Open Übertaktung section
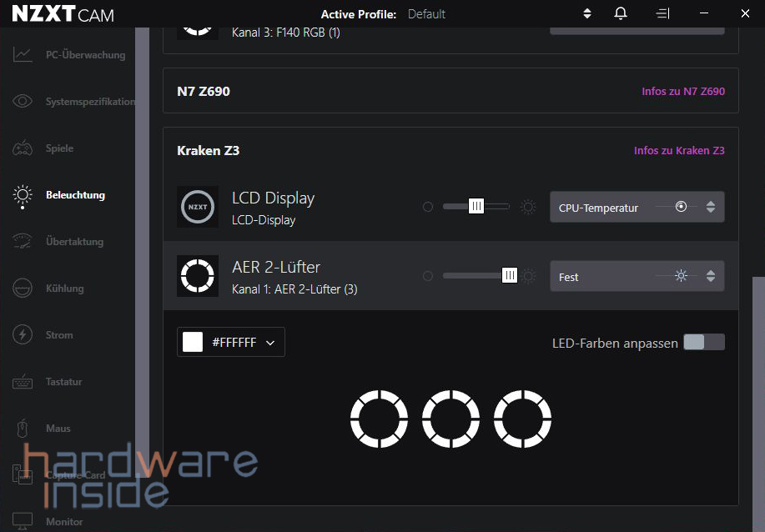This screenshot has height=532, width=765. [74, 241]
